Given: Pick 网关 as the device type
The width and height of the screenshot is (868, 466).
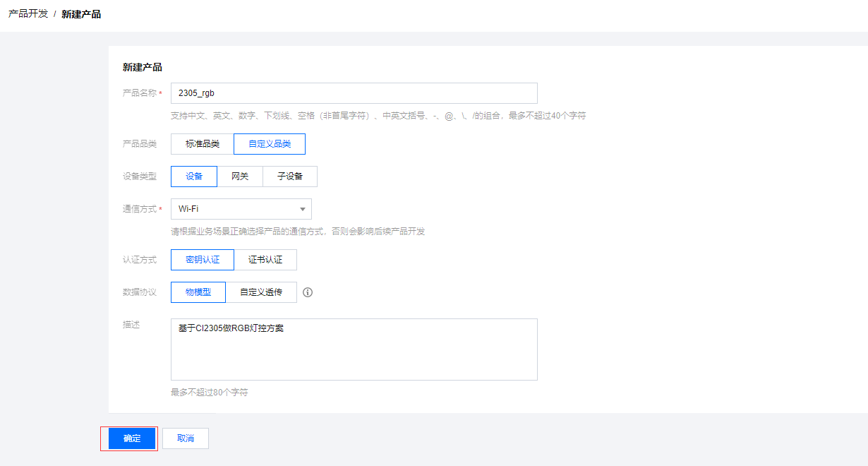Looking at the screenshot, I should pyautogui.click(x=240, y=177).
